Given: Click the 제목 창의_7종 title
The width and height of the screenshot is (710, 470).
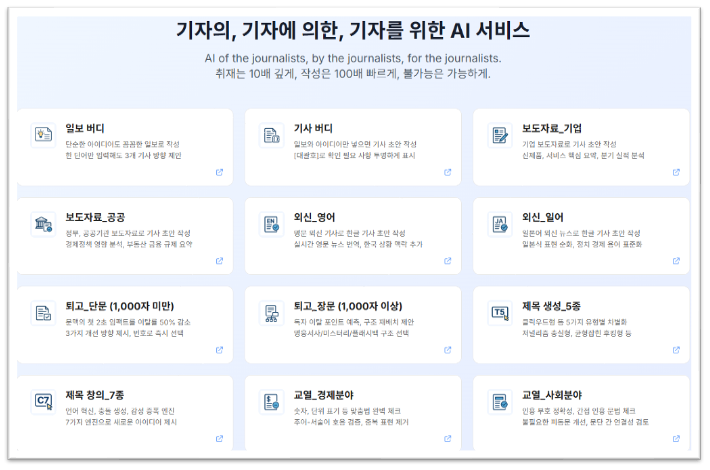Looking at the screenshot, I should pos(95,395).
